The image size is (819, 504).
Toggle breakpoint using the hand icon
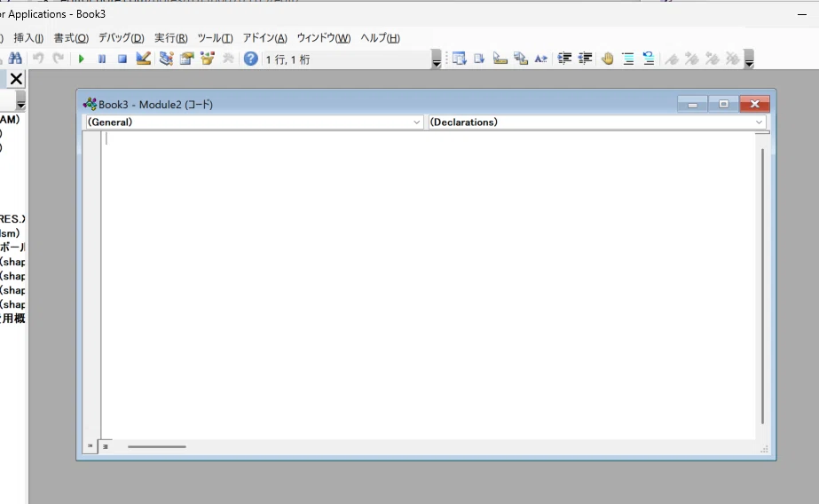click(607, 59)
